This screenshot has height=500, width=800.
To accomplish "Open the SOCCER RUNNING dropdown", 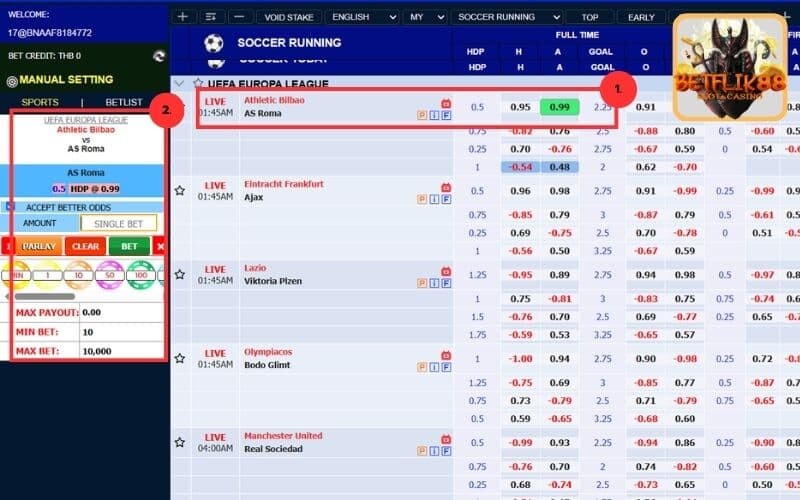I will [508, 17].
